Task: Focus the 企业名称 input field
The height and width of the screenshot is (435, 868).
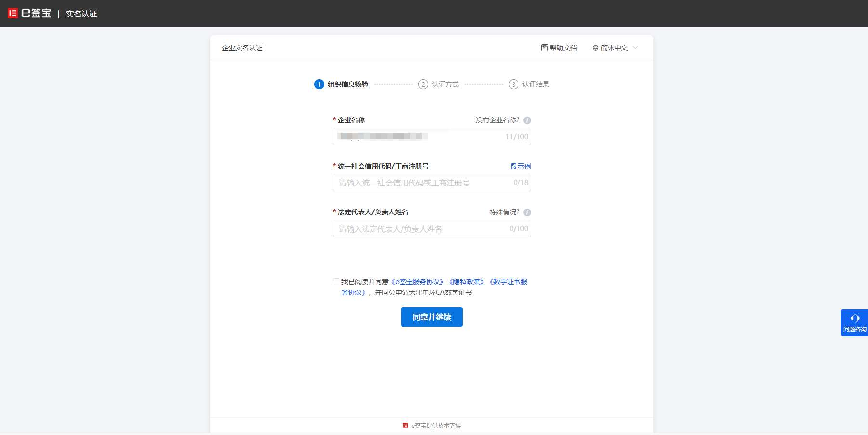Action: click(x=431, y=136)
